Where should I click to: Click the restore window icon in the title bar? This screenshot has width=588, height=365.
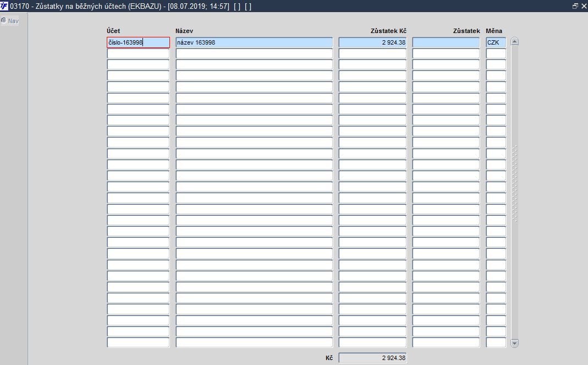point(575,6)
